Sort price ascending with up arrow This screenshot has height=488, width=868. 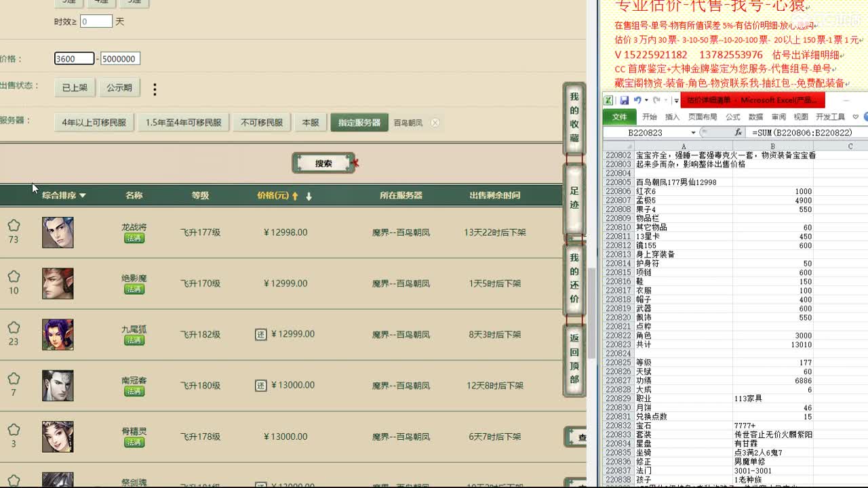pos(295,196)
